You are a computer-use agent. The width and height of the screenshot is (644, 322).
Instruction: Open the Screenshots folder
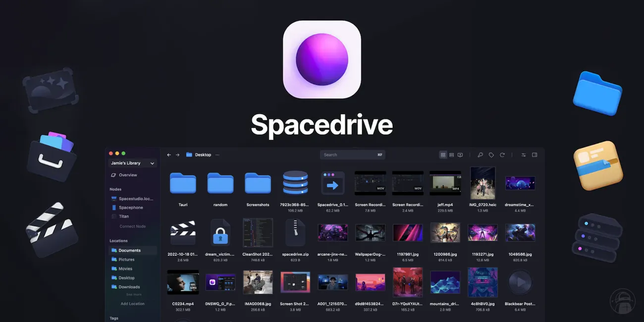pyautogui.click(x=258, y=183)
